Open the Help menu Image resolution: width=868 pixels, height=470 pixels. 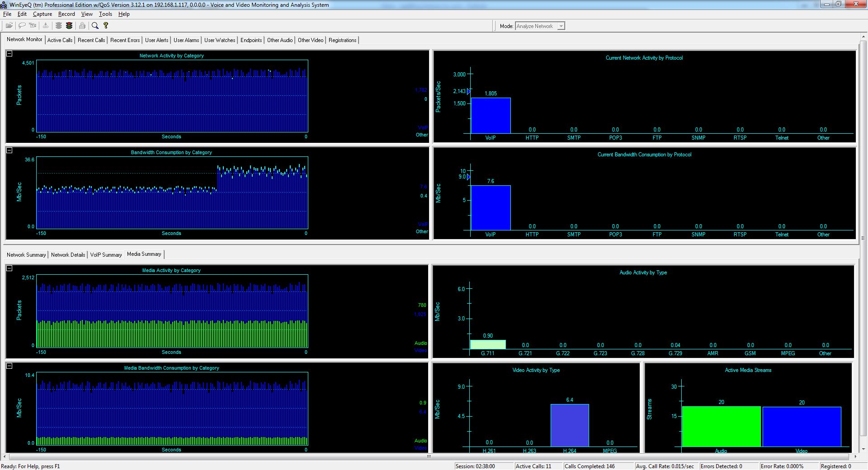pyautogui.click(x=124, y=14)
